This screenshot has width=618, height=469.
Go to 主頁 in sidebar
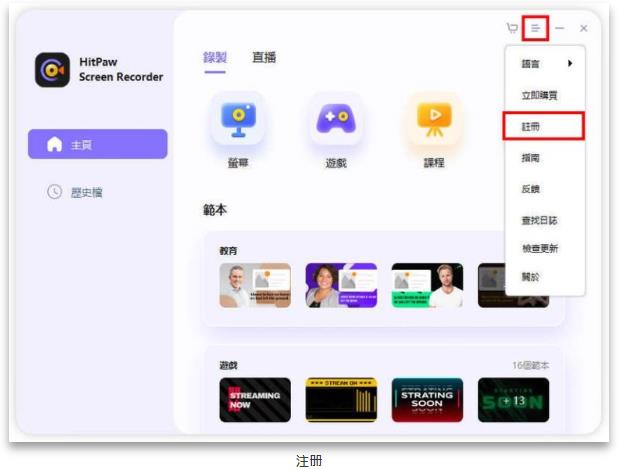pos(98,144)
